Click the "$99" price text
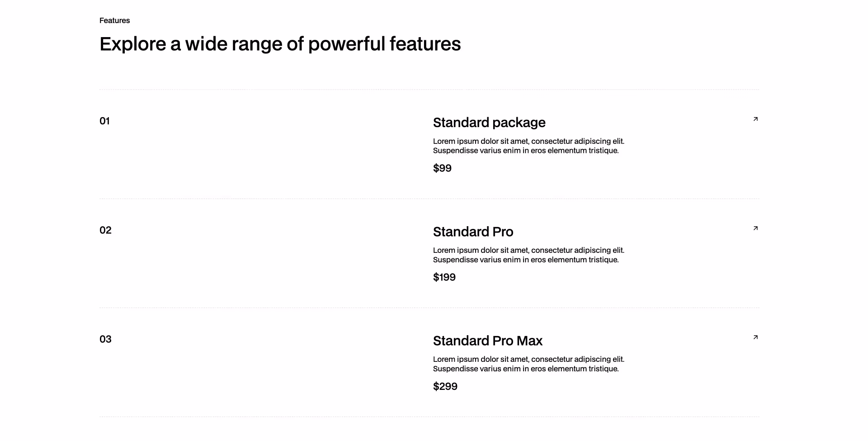The width and height of the screenshot is (868, 441). (442, 168)
